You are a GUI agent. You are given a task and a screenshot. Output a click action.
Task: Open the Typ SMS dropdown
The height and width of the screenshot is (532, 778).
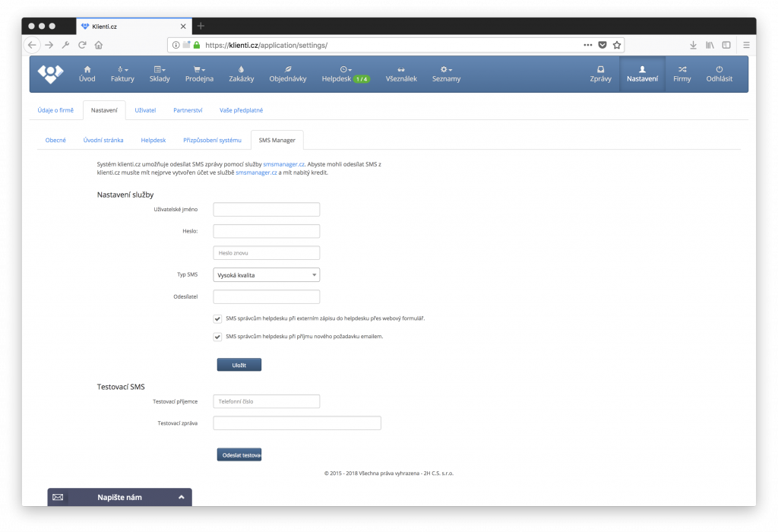[x=266, y=275]
